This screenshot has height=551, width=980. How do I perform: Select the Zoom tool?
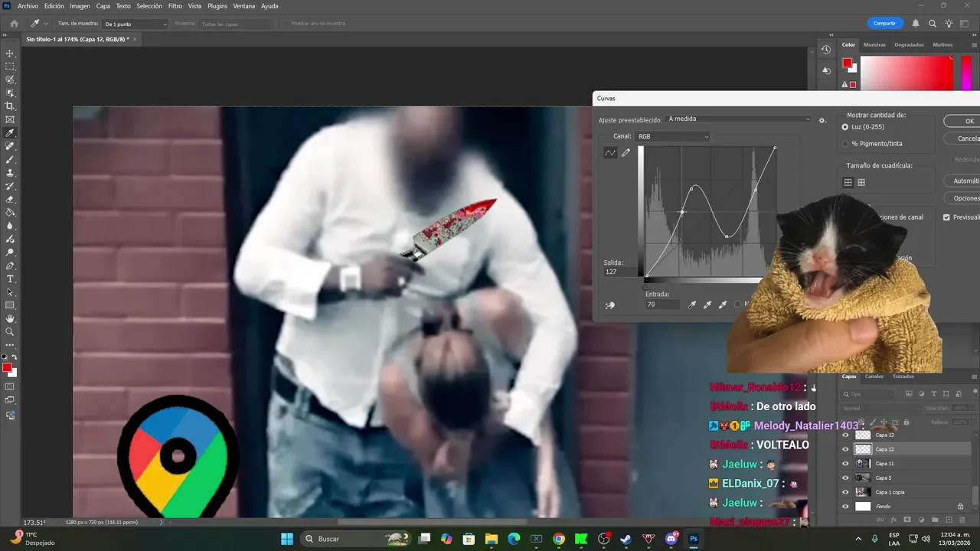[x=10, y=331]
